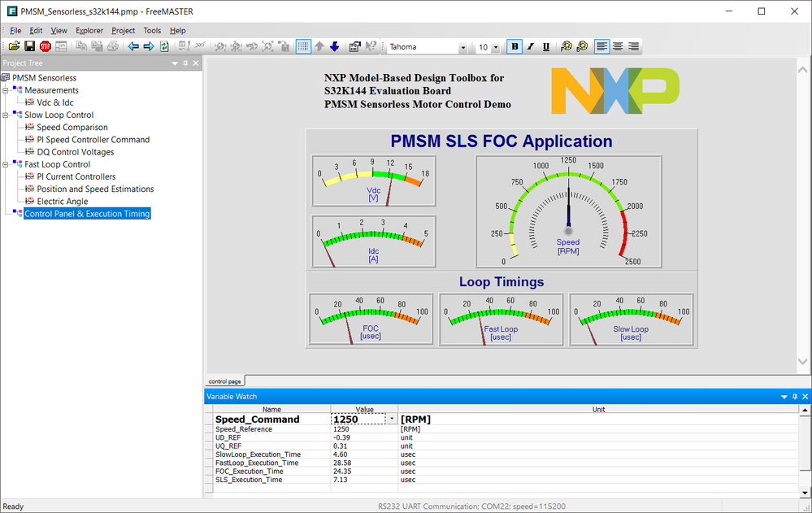Open the Speed_Command value dropdown arrow
Image resolution: width=812 pixels, height=513 pixels.
(392, 419)
